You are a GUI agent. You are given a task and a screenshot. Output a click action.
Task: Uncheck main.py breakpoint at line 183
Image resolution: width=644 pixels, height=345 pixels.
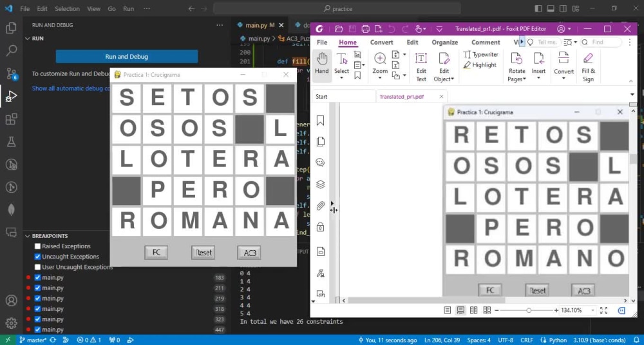[x=37, y=277]
